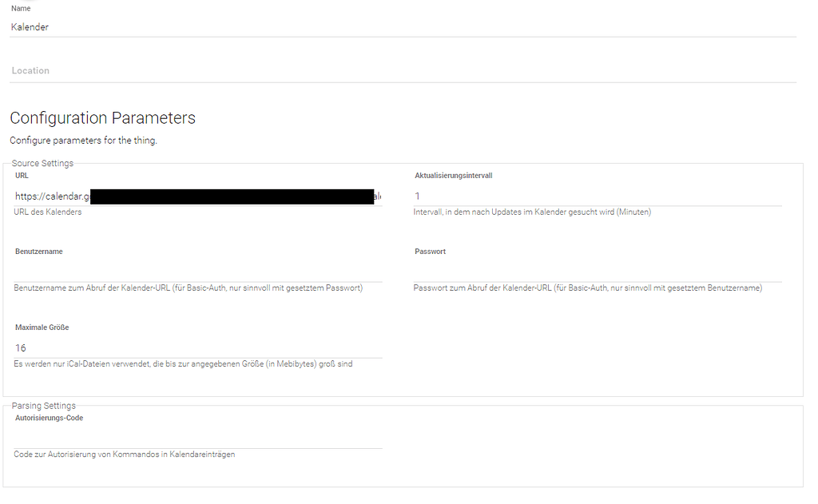The image size is (818, 504).
Task: Click the "Autorisierungs-Code" label text
Action: 49,418
